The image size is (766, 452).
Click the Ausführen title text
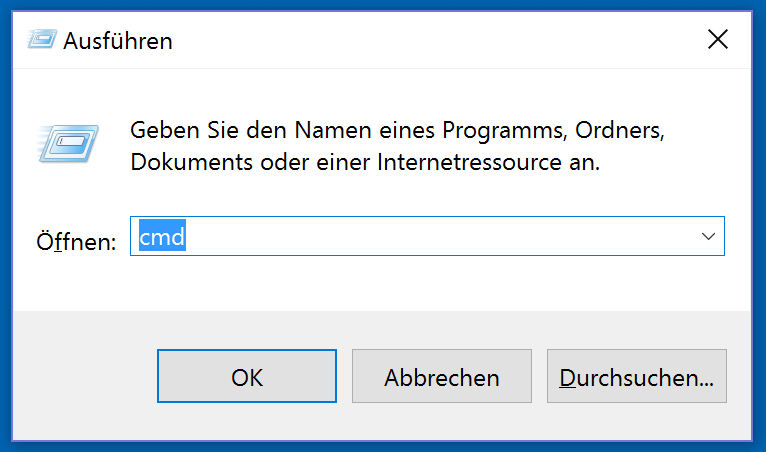[118, 41]
